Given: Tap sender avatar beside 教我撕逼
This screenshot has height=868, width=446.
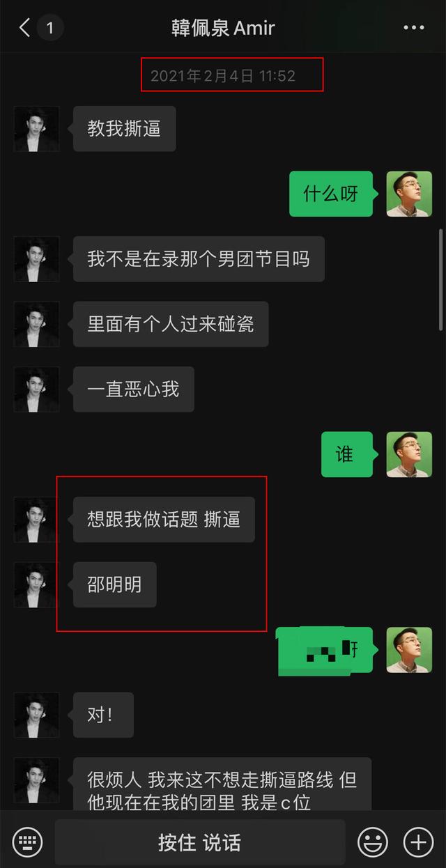Looking at the screenshot, I should pyautogui.click(x=36, y=129).
